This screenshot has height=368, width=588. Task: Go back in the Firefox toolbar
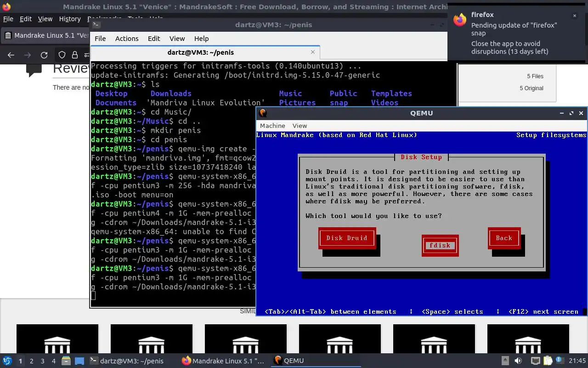(11, 55)
